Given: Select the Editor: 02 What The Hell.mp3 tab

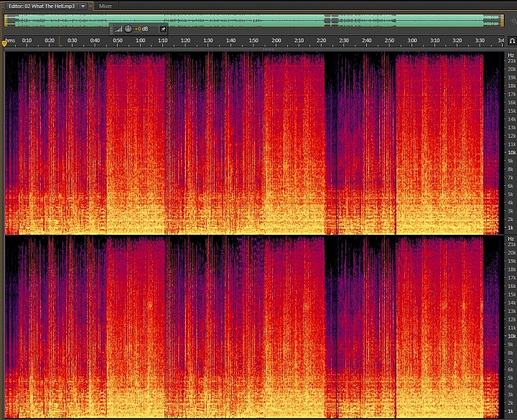Looking at the screenshot, I should pos(42,6).
